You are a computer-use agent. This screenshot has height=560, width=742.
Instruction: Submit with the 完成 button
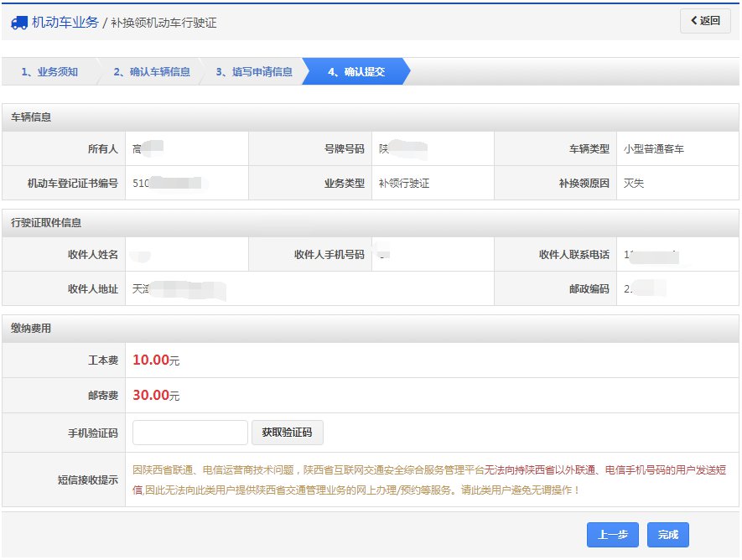pyautogui.click(x=667, y=535)
